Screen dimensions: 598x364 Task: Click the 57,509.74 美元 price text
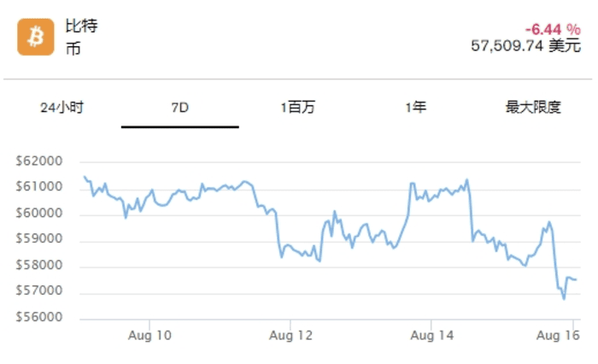[526, 46]
